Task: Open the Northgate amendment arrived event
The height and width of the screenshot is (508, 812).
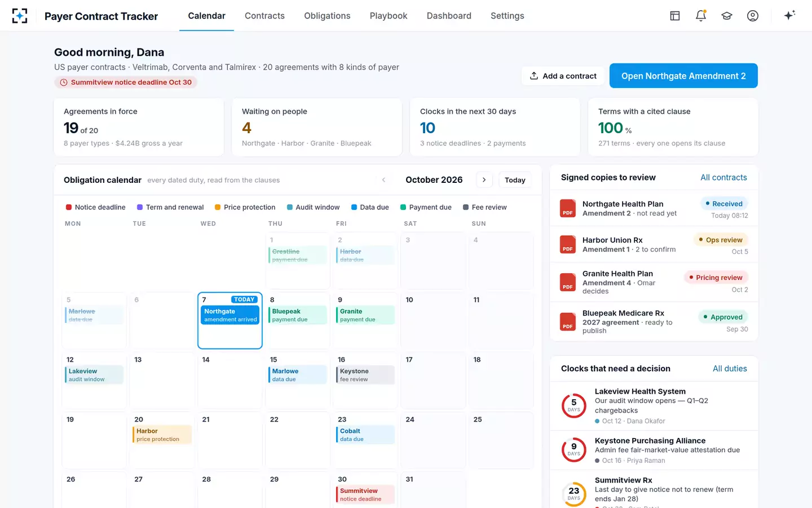Action: point(230,315)
